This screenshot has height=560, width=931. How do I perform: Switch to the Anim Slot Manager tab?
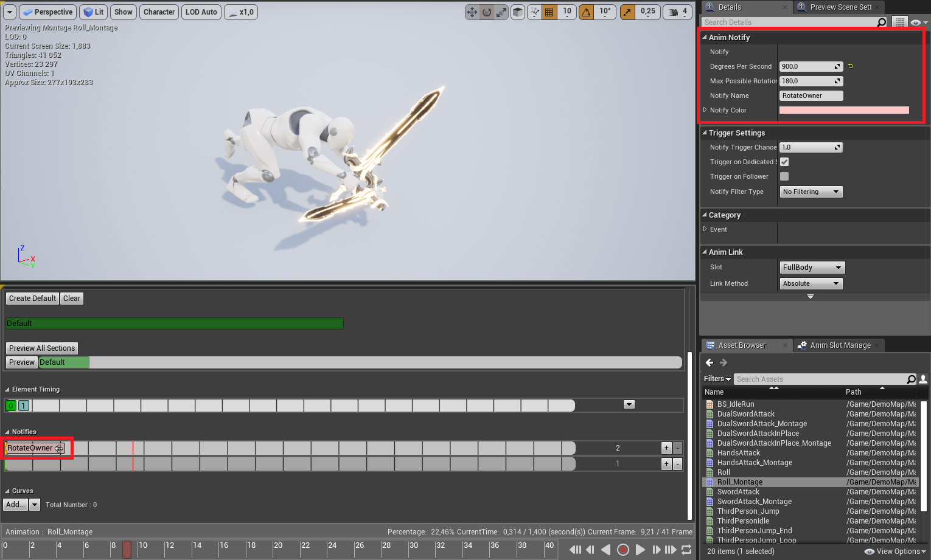point(840,345)
